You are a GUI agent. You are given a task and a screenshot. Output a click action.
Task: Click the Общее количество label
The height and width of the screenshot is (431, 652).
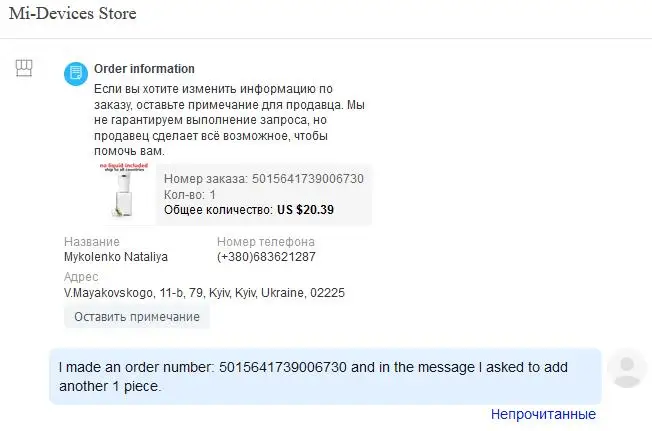(218, 210)
